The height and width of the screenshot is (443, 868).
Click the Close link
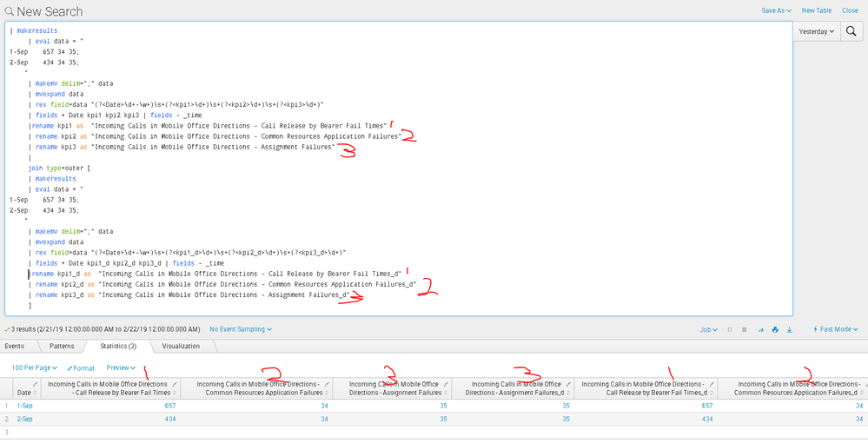[x=850, y=10]
